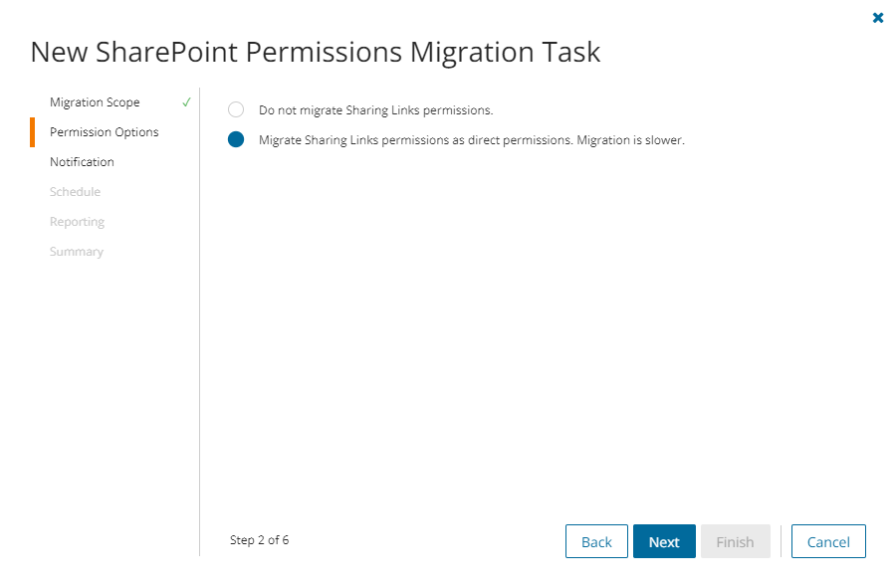
Task: Proceed with the Next button
Action: 664,541
